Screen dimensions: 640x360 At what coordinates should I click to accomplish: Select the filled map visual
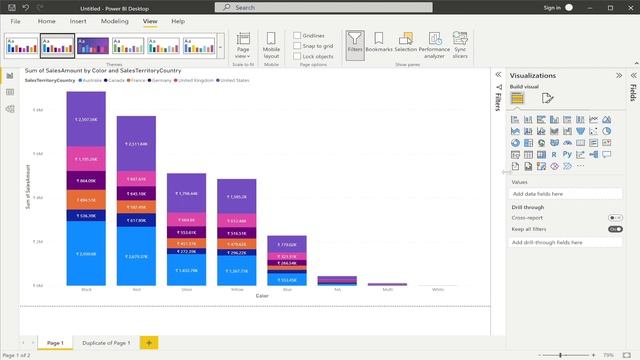[x=554, y=143]
